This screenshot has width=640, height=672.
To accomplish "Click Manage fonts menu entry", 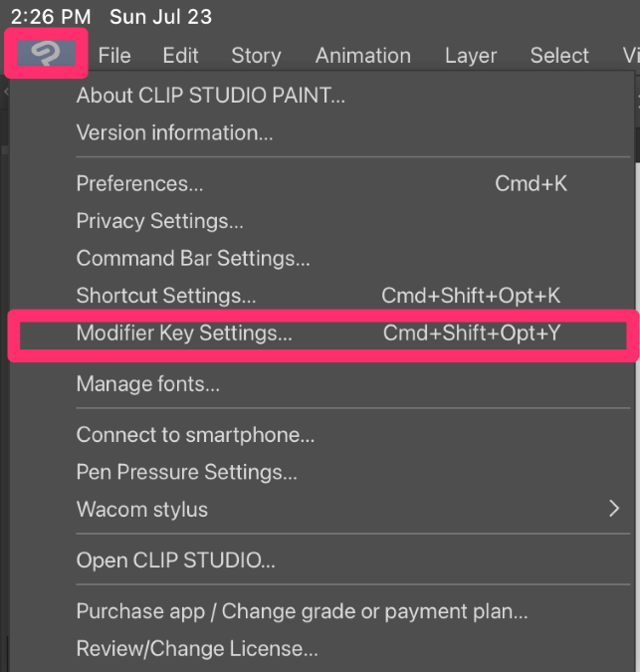I will pyautogui.click(x=321, y=383).
